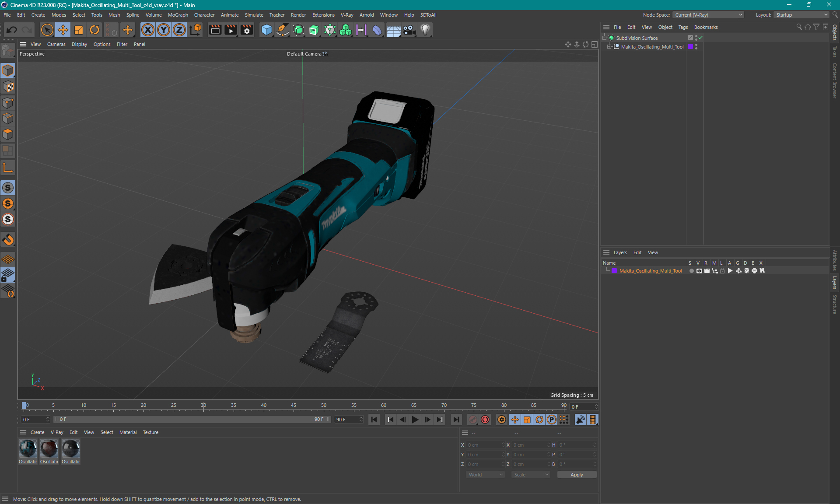
Task: Toggle Snap in the left toolbar
Action: [8, 239]
